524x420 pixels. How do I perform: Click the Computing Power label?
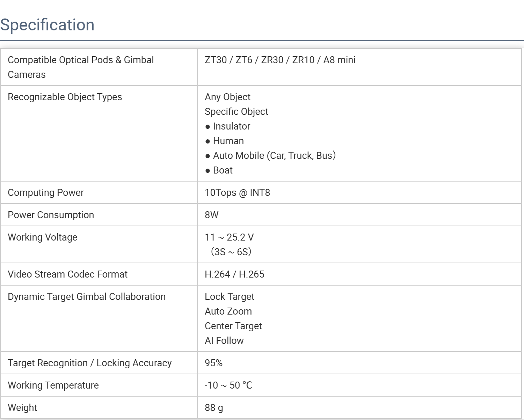pos(46,193)
